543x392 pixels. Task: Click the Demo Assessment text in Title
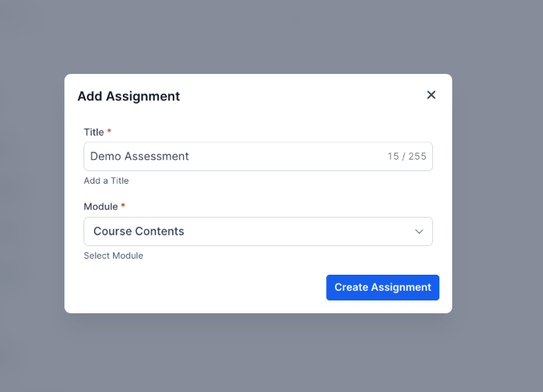(x=140, y=157)
